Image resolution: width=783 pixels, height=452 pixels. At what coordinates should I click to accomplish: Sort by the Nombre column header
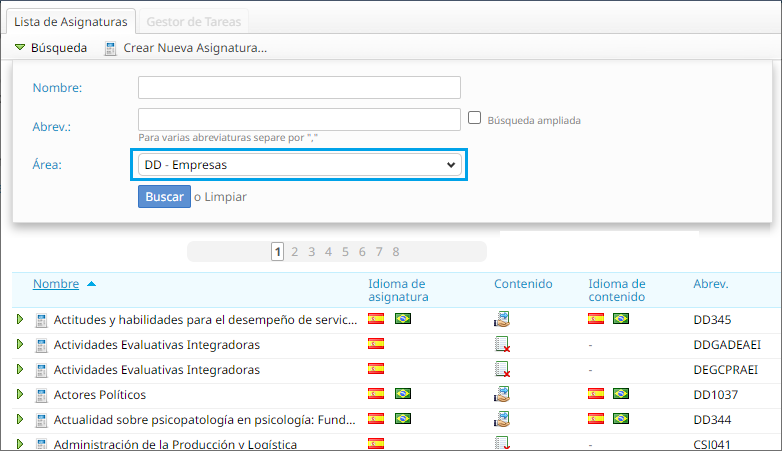[56, 284]
